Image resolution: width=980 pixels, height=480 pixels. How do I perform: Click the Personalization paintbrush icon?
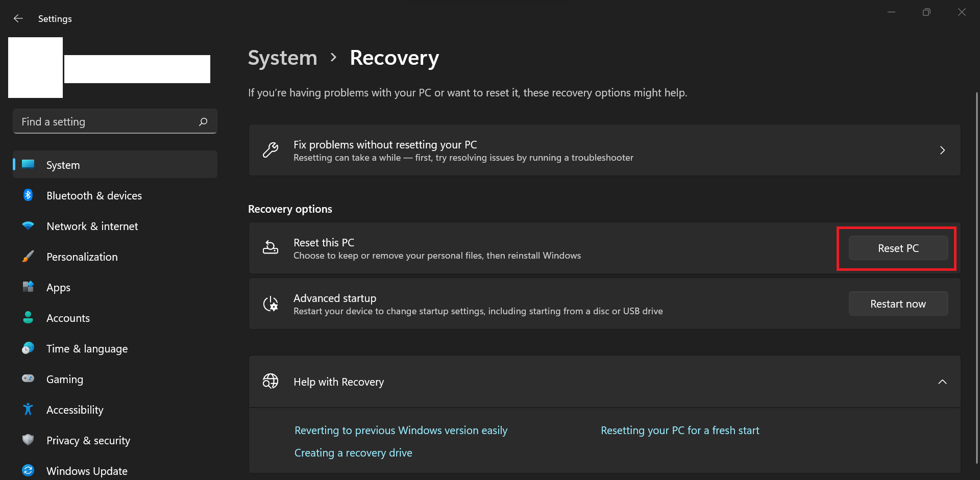(x=28, y=257)
